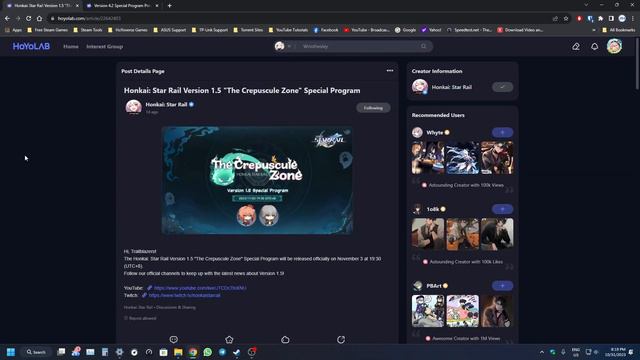The height and width of the screenshot is (360, 640).
Task: Open PBArt's first artwork thumbnail
Action: [428, 311]
